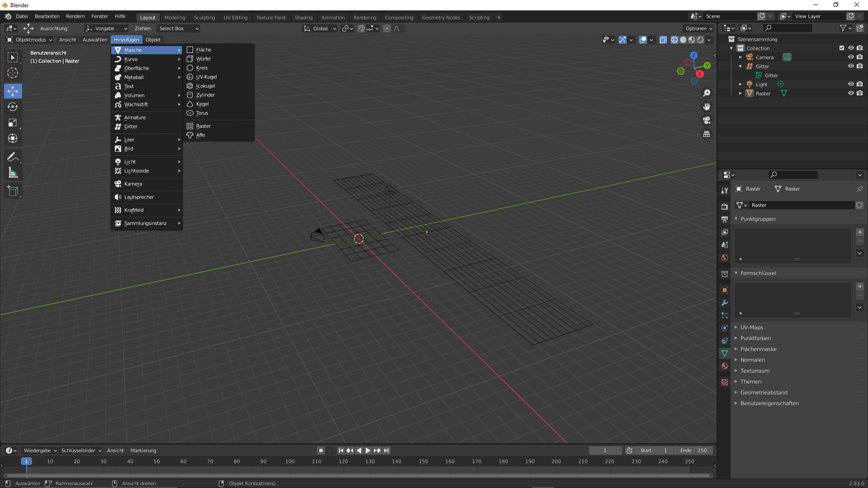868x488 pixels.
Task: Click play animation button in timeline
Action: (368, 450)
